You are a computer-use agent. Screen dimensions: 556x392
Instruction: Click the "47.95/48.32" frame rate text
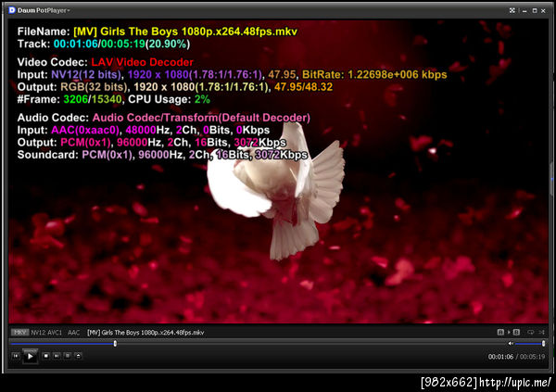[304, 87]
